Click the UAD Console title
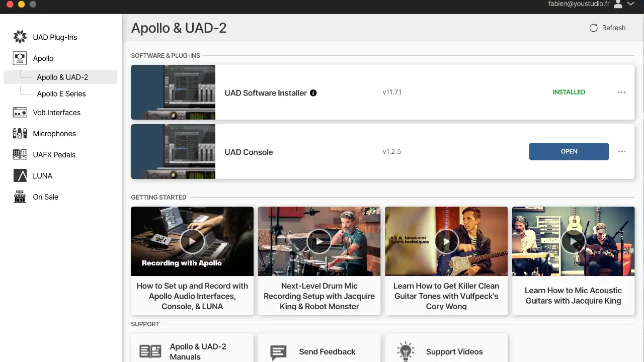This screenshot has width=644, height=362. [x=249, y=152]
